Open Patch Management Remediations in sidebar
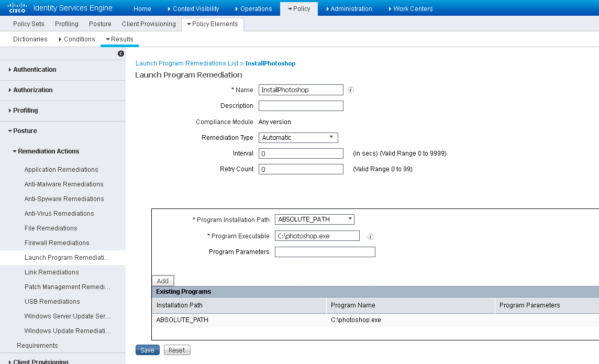The image size is (599, 364). 68,287
